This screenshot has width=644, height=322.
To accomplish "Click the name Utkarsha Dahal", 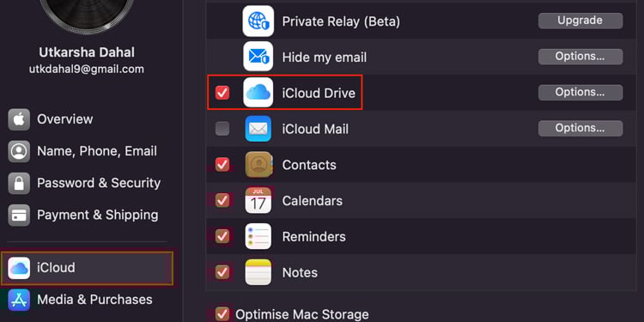I will point(87,52).
